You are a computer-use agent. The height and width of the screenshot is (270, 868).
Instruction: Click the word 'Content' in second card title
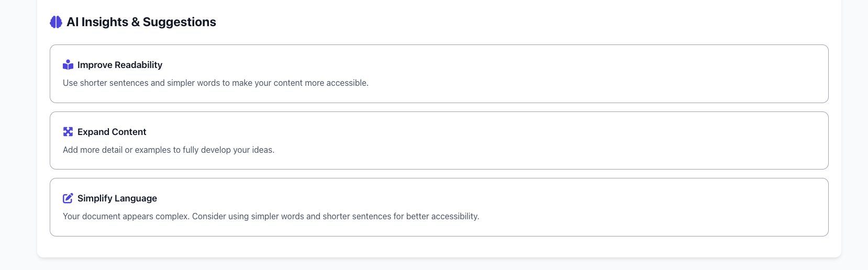(x=129, y=132)
